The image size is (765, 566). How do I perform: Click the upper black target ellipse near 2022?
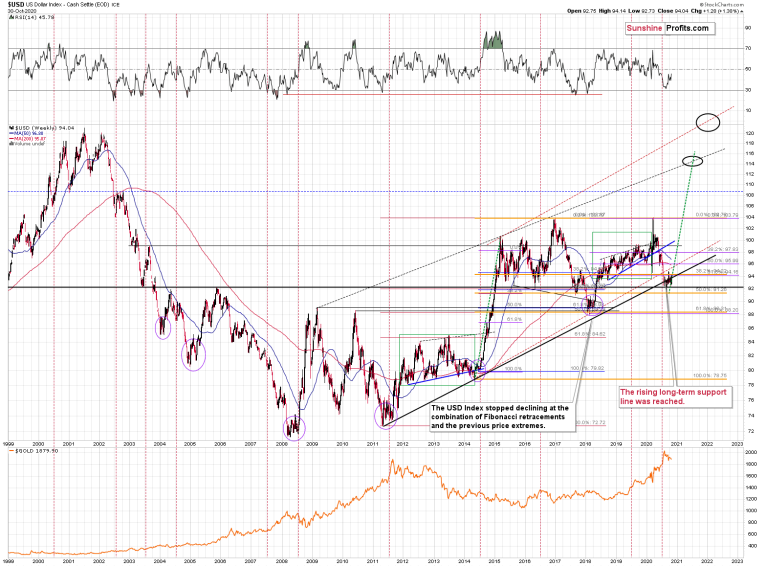(707, 122)
